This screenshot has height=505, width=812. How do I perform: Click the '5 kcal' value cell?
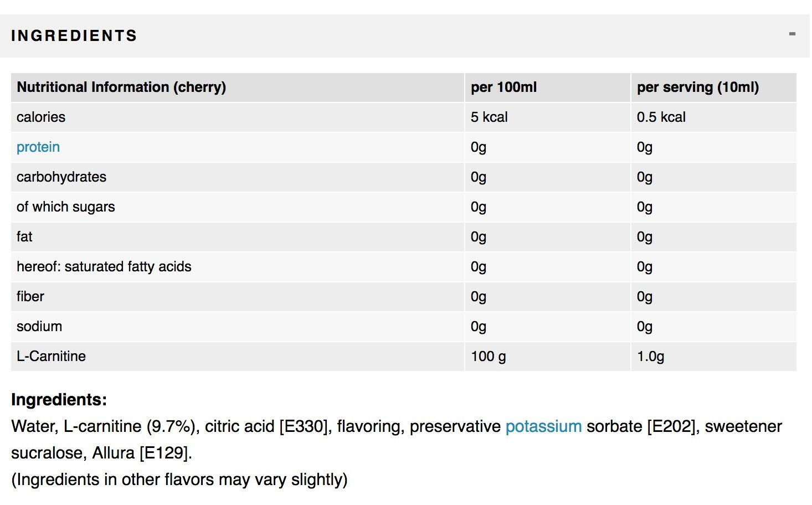(x=489, y=117)
